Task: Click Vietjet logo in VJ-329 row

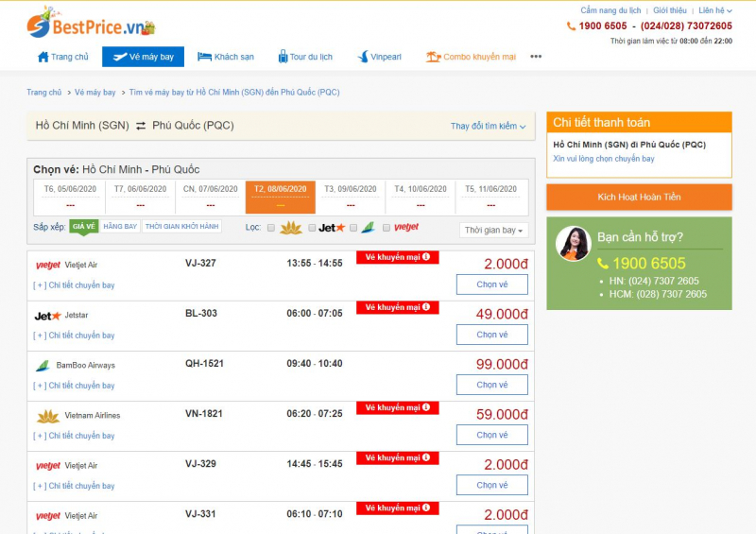Action: 48,466
